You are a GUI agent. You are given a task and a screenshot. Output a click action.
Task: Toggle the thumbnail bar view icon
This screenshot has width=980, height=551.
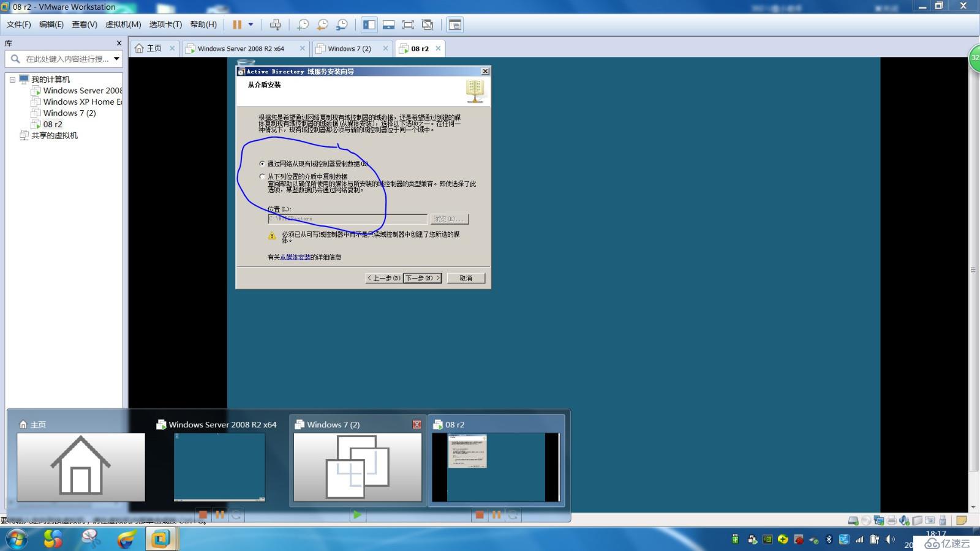[388, 24]
